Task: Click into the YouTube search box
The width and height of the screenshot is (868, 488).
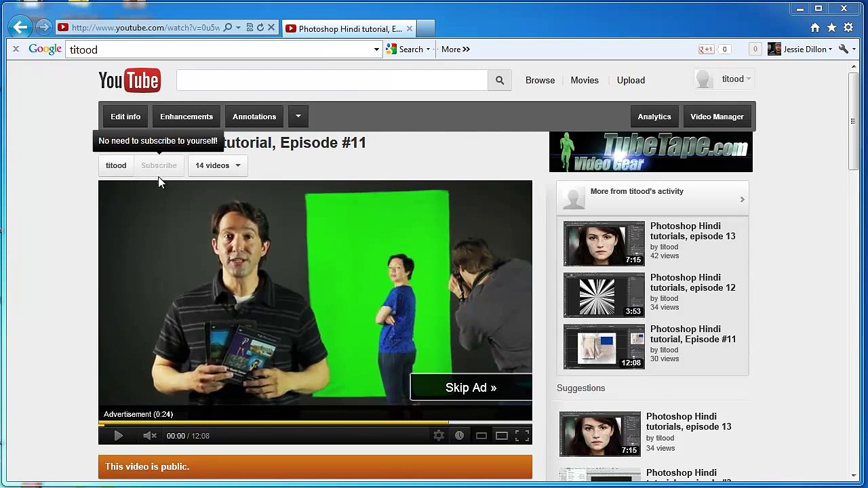Action: click(332, 80)
